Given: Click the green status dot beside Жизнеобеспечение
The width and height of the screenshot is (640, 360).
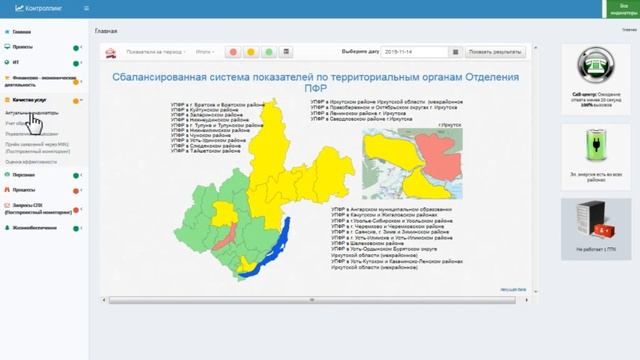Looking at the screenshot, I should pyautogui.click(x=76, y=229).
